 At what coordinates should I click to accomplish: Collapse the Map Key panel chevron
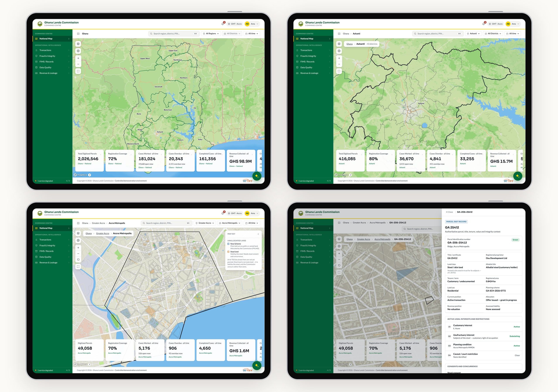(258, 234)
